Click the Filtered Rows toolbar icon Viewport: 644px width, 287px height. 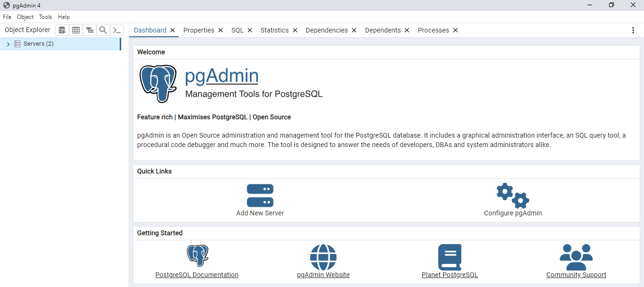pos(89,30)
